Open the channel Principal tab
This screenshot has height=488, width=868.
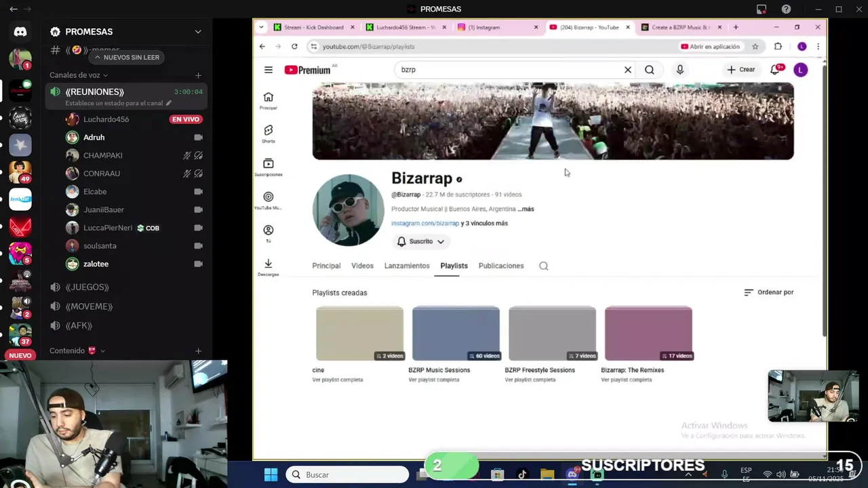click(x=326, y=266)
